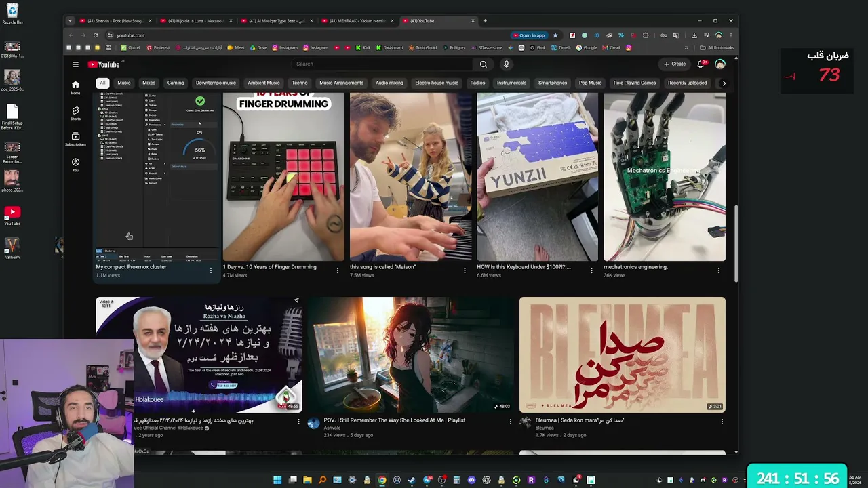Select the Music category chip
Screen dimensions: 868x488
coord(124,83)
